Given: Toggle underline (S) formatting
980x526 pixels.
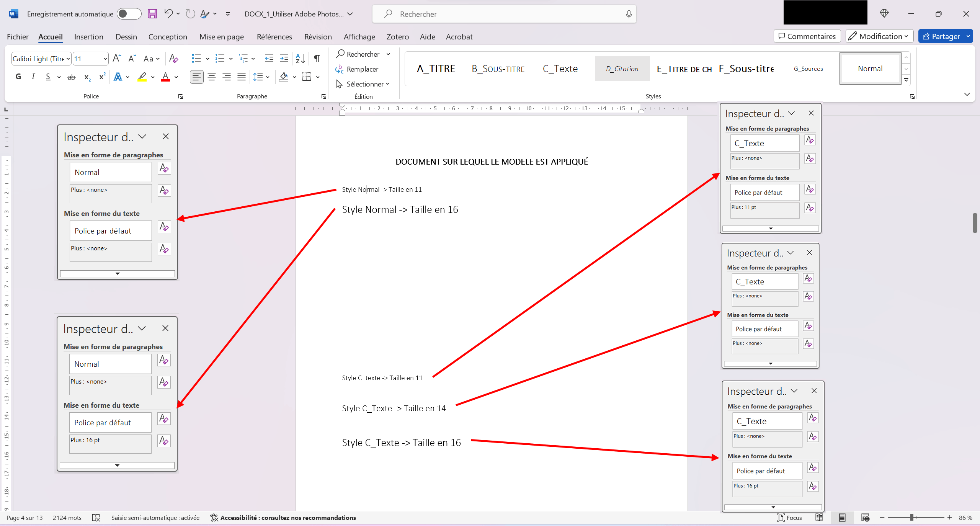Looking at the screenshot, I should (x=48, y=77).
